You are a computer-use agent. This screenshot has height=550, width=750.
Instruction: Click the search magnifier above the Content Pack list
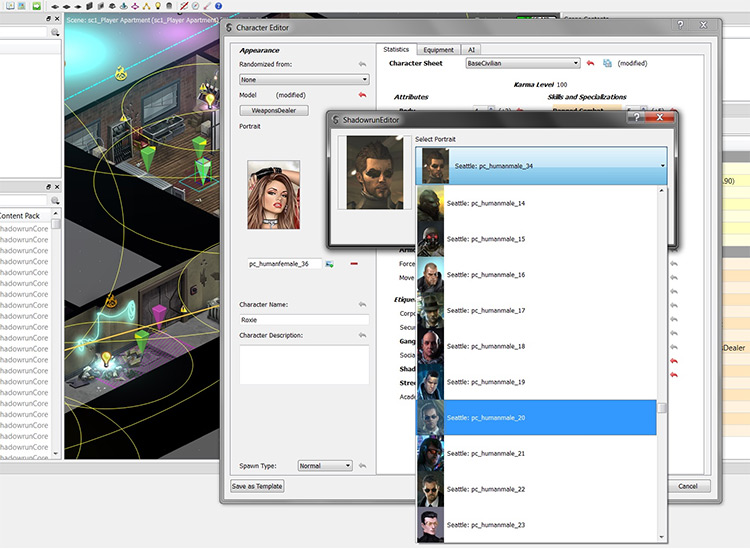click(55, 200)
